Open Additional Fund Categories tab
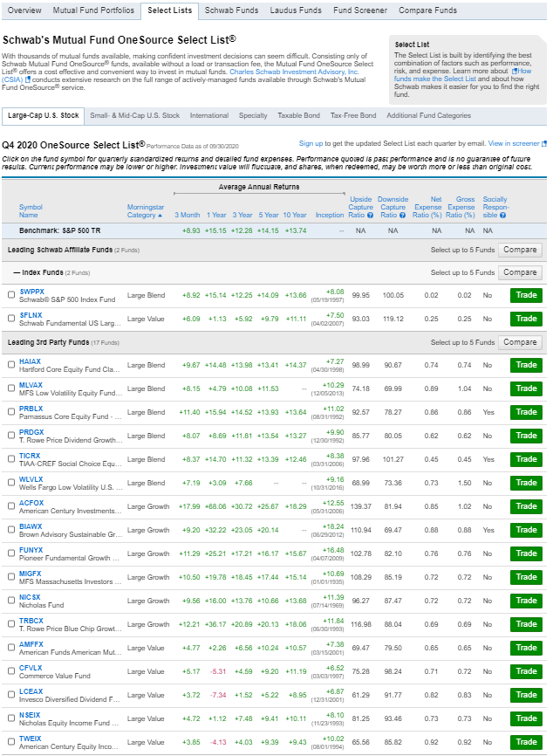Screen dimensions: 553x756 pos(429,116)
